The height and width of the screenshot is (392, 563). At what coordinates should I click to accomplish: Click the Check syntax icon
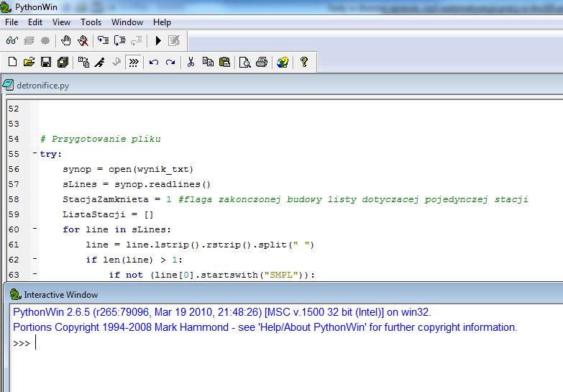tap(116, 62)
